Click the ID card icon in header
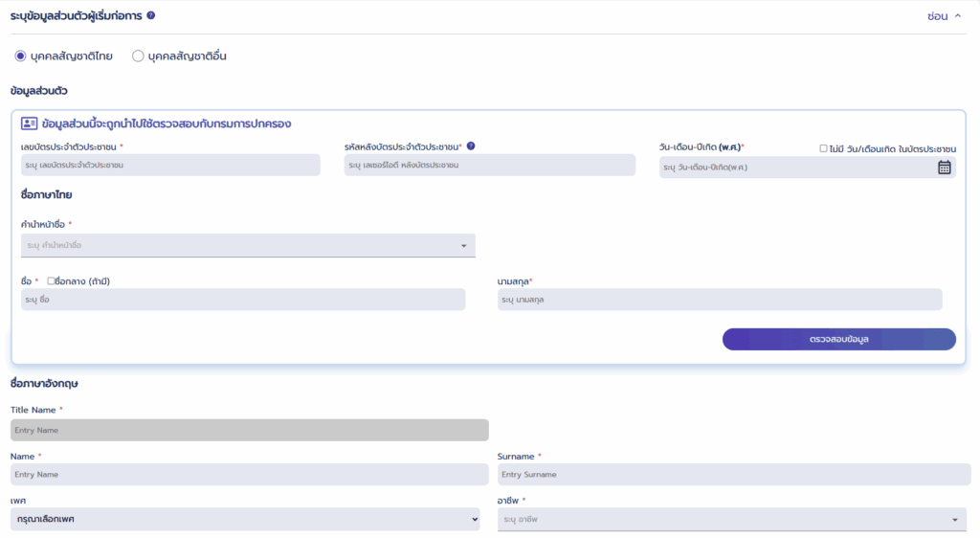Screen dimensions: 980x538 [x=29, y=123]
